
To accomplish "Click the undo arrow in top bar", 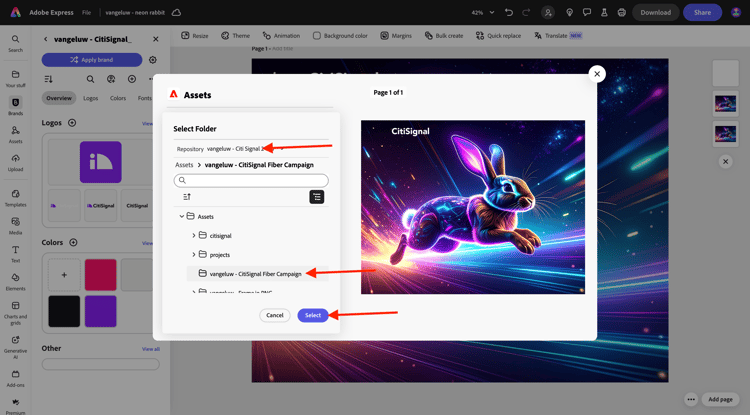I will [508, 12].
